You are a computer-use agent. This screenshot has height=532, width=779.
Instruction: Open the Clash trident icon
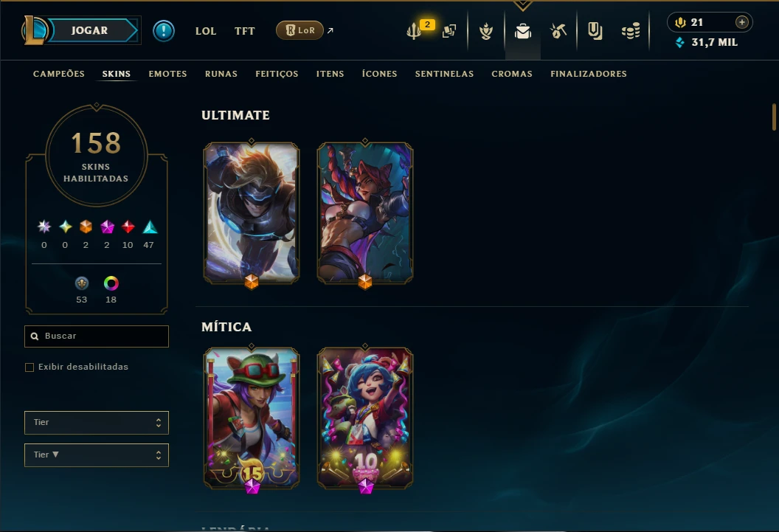pyautogui.click(x=413, y=31)
